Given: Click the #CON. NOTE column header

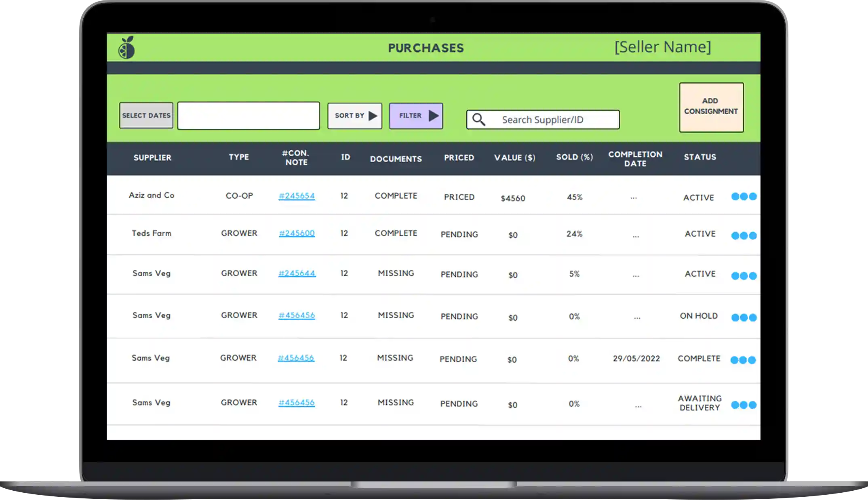Looking at the screenshot, I should [296, 158].
